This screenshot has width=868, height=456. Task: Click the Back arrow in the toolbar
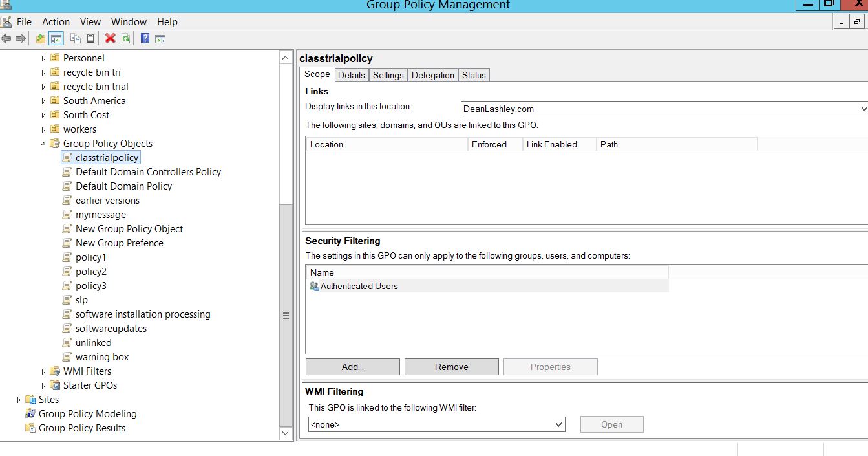(x=6, y=39)
